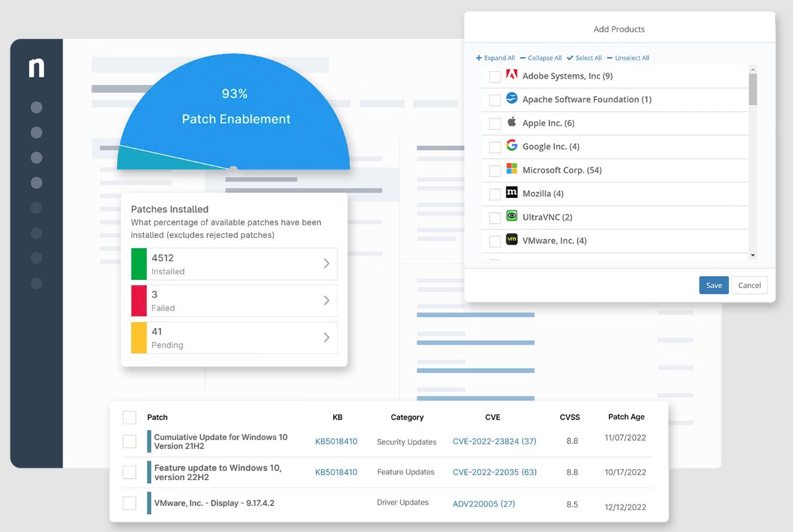Click patch age 10/17/2022
Screen dimensions: 793x532
626,472
